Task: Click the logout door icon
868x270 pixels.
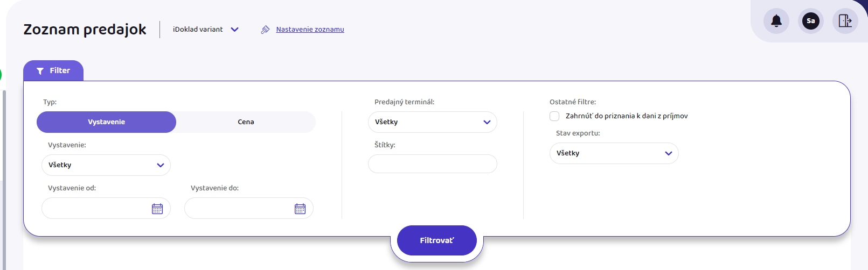Action: click(845, 21)
